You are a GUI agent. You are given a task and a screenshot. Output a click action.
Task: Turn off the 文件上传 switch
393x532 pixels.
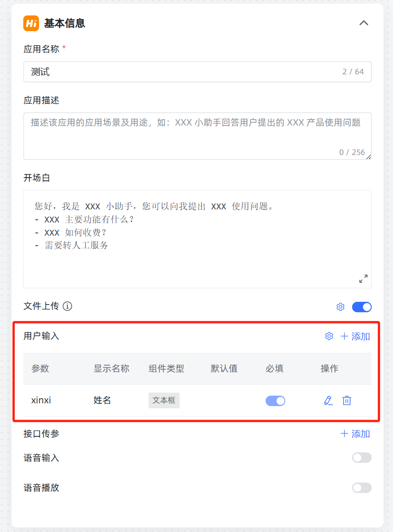point(362,307)
